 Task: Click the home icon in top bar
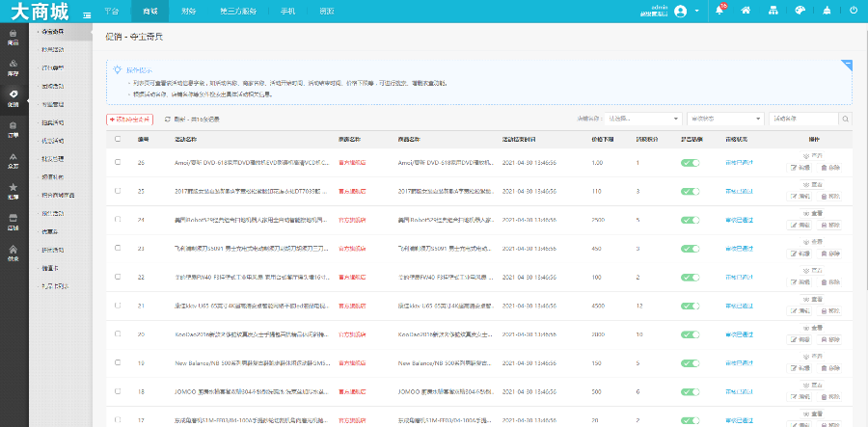pos(746,11)
